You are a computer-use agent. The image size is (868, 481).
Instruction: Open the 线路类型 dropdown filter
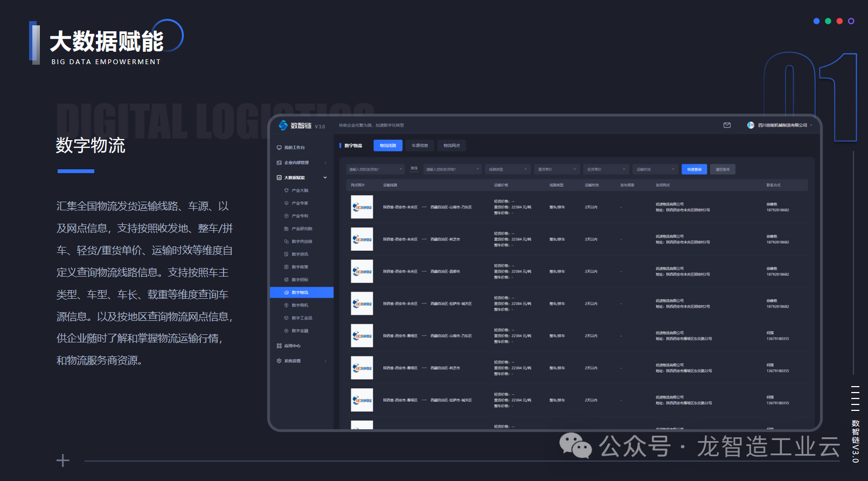508,169
